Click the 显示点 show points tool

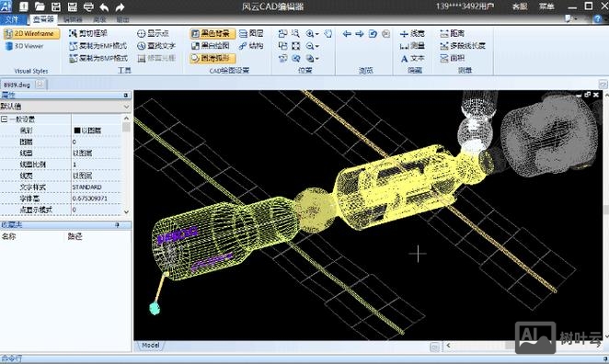[153, 33]
